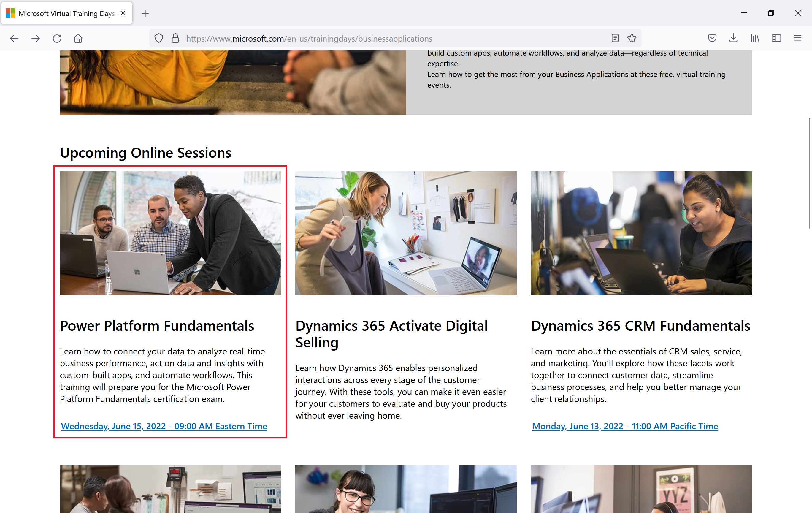This screenshot has width=812, height=513.
Task: Click the Dynamics 365 Activate Digital Selling image
Action: tap(406, 233)
